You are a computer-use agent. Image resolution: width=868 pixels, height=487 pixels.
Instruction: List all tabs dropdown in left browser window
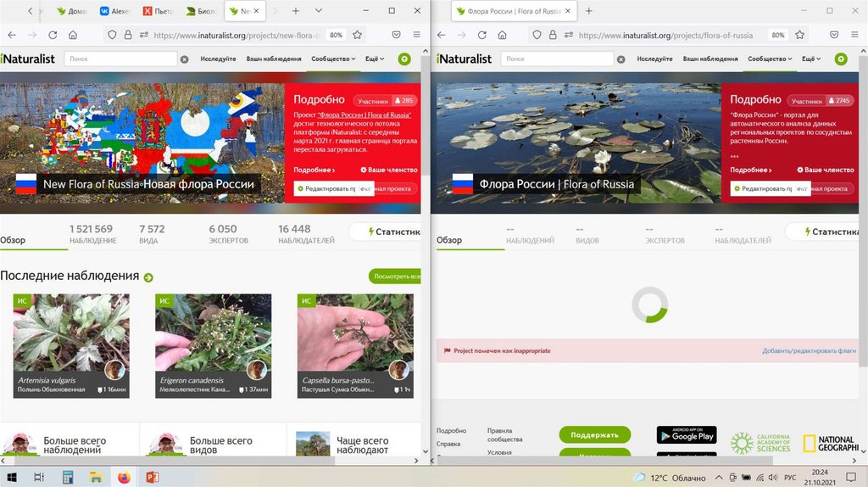coord(319,11)
